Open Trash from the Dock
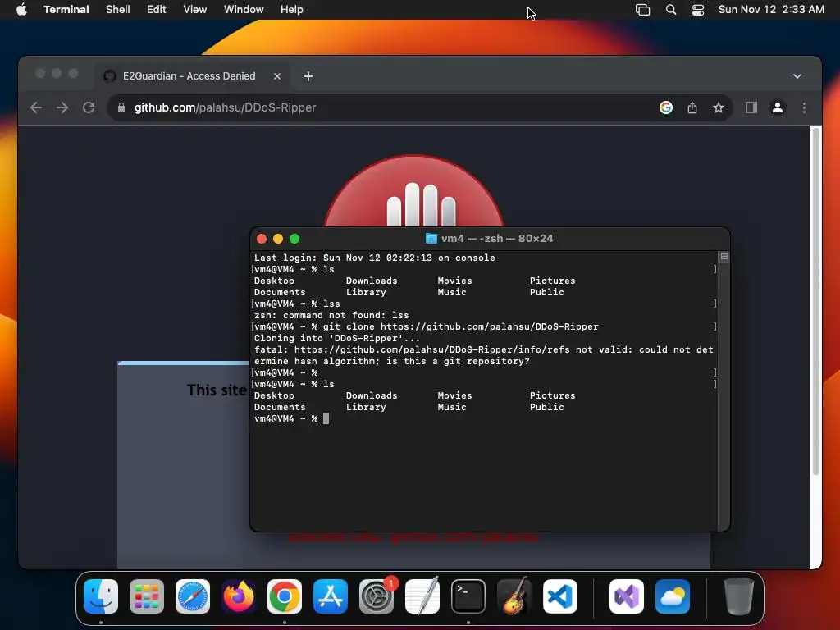The width and height of the screenshot is (840, 630). [x=739, y=596]
